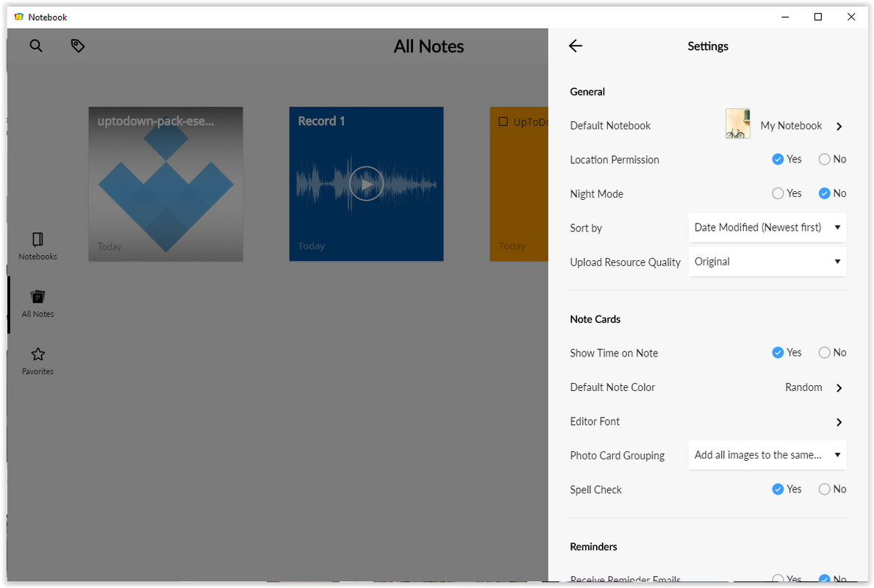This screenshot has height=588, width=874.
Task: Enable Spell Check with Yes
Action: coord(778,489)
